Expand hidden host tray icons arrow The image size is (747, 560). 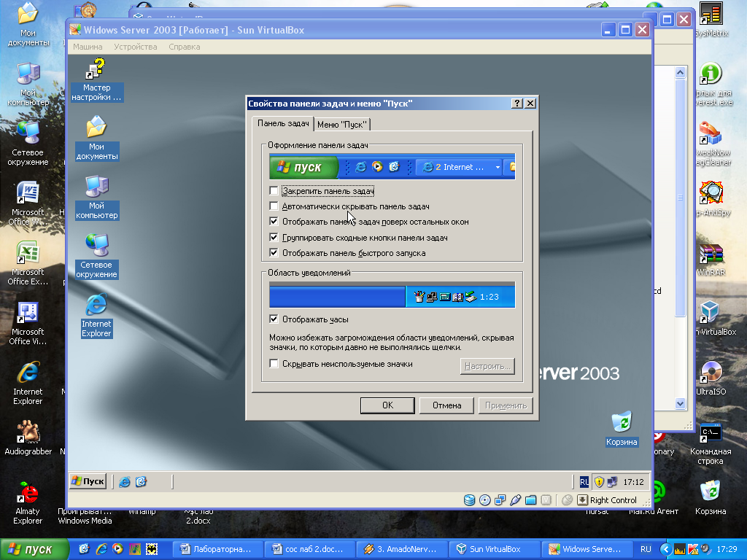(x=665, y=549)
